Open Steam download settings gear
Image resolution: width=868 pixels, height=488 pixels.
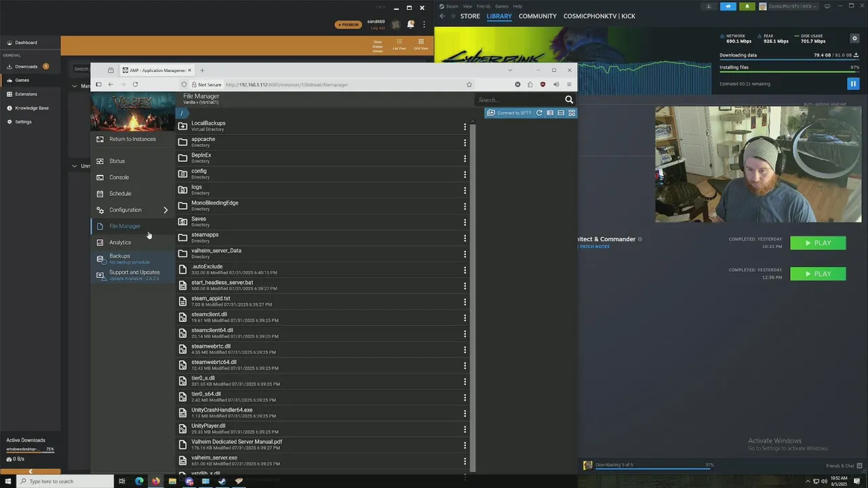click(x=854, y=39)
